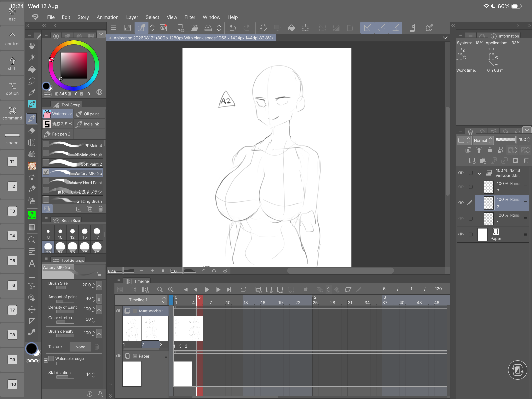The height and width of the screenshot is (399, 532).
Task: Play the animation
Action: point(207,290)
